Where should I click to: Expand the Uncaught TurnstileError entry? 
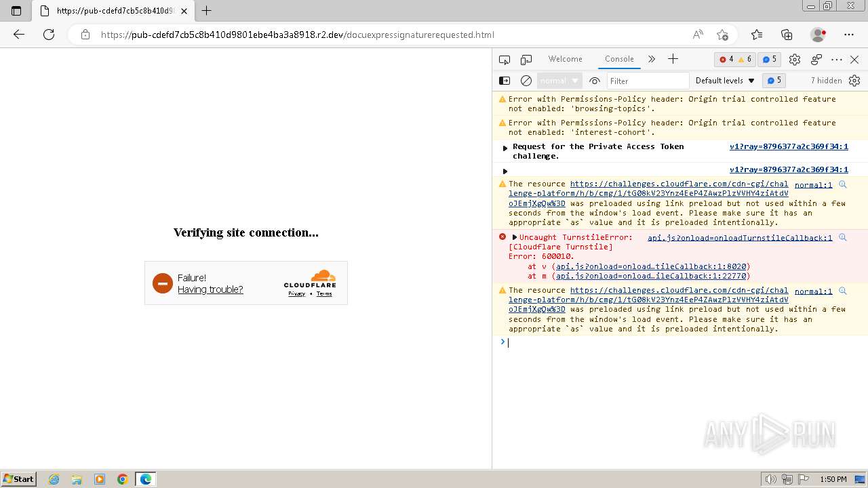[515, 237]
